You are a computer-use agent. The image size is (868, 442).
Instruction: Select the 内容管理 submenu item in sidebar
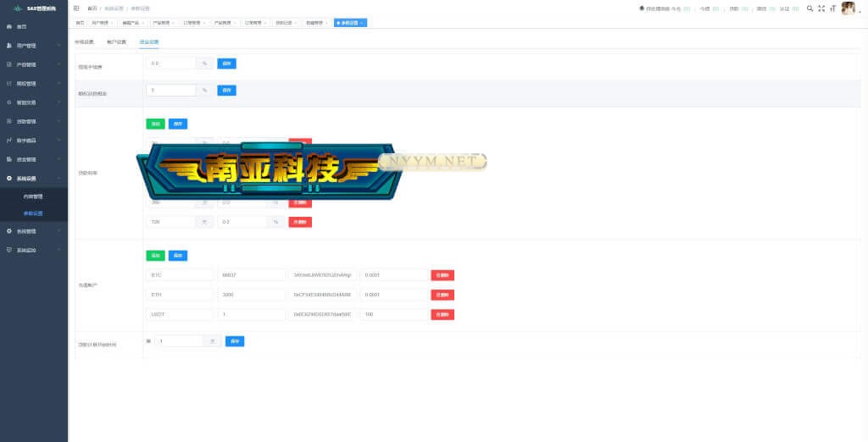pos(33,196)
